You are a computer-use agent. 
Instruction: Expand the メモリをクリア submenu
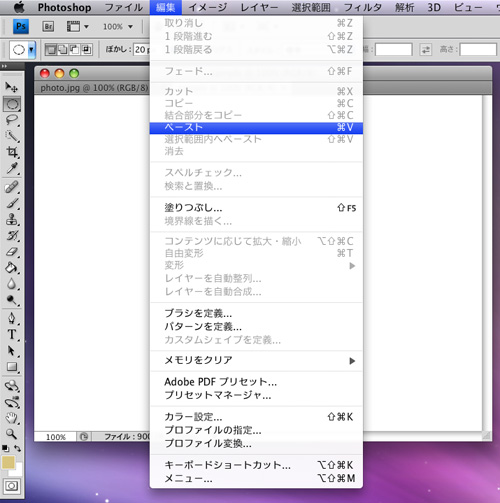[256, 360]
